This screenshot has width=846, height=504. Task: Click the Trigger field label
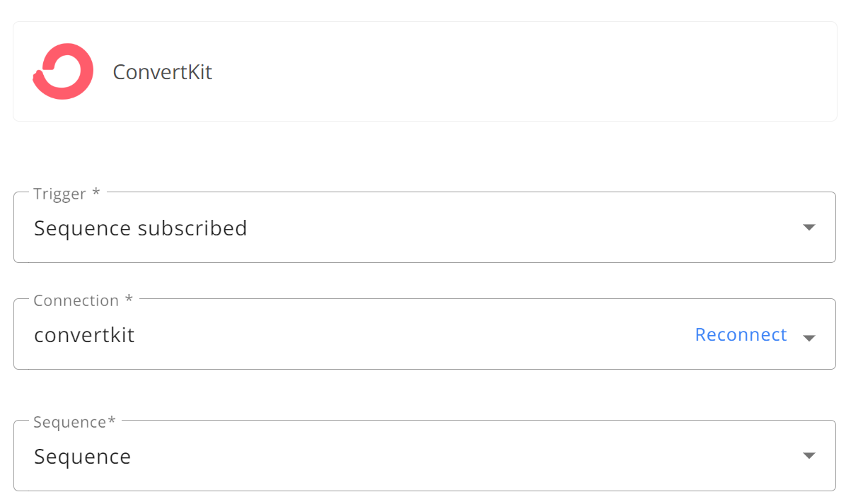point(59,194)
